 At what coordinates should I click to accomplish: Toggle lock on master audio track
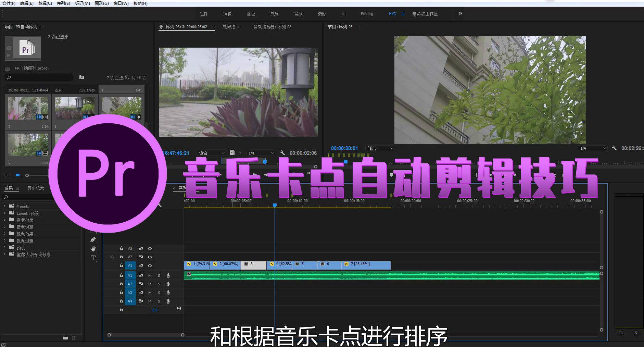click(121, 309)
